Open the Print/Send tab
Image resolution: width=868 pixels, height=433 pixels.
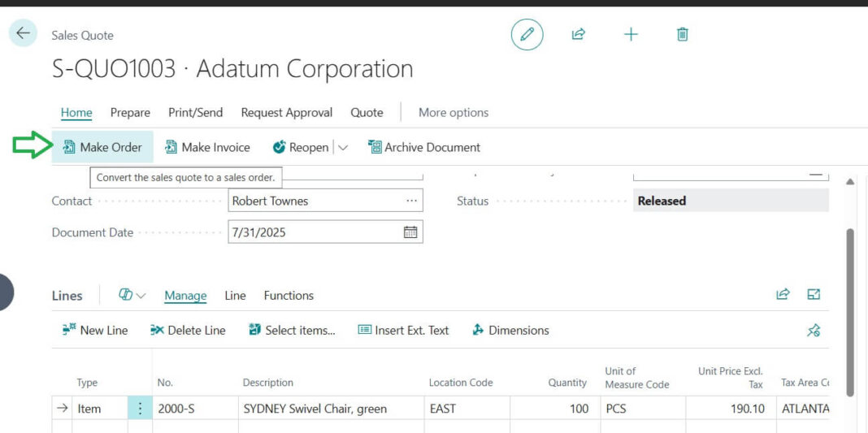tap(195, 113)
